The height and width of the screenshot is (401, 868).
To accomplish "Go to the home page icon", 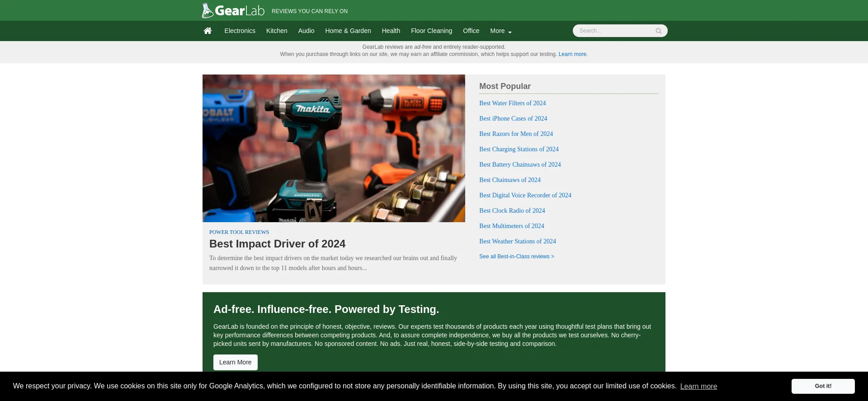I will tap(208, 31).
